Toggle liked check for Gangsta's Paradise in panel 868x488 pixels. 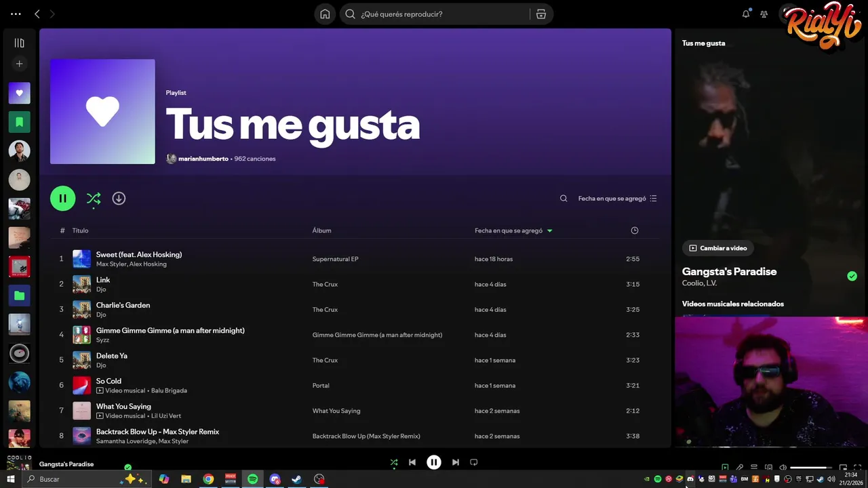point(852,276)
